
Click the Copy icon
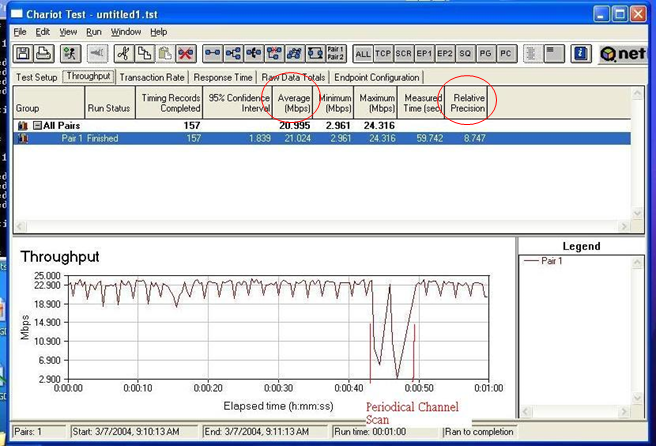click(144, 54)
